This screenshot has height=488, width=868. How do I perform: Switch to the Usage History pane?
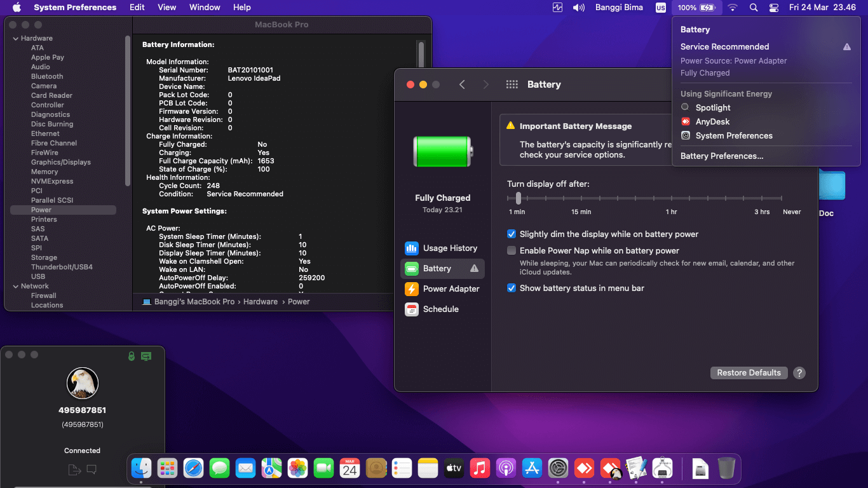[x=442, y=248]
